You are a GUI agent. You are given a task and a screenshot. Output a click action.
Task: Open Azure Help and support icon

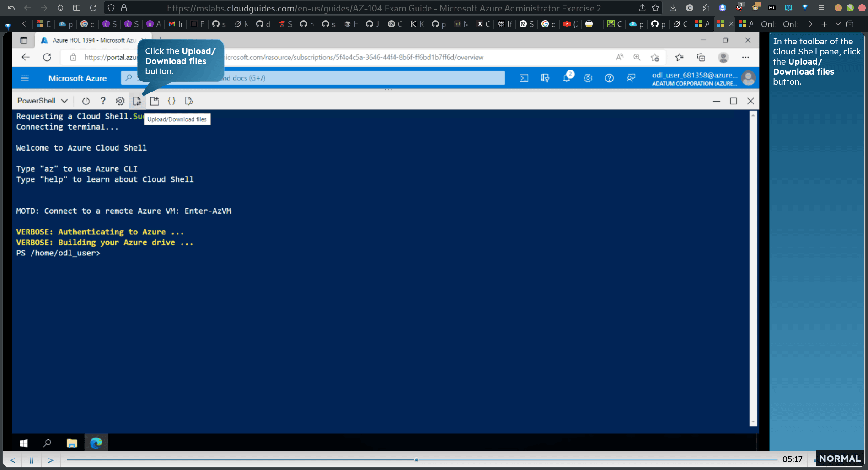[x=609, y=78]
